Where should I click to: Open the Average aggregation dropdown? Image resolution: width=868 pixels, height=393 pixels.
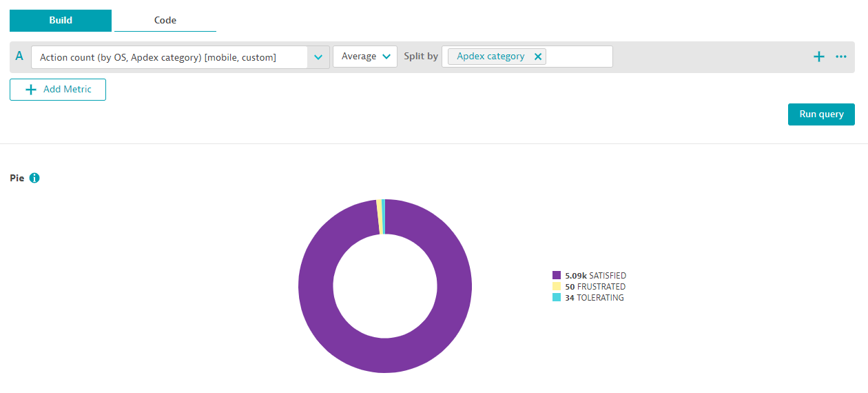click(365, 57)
